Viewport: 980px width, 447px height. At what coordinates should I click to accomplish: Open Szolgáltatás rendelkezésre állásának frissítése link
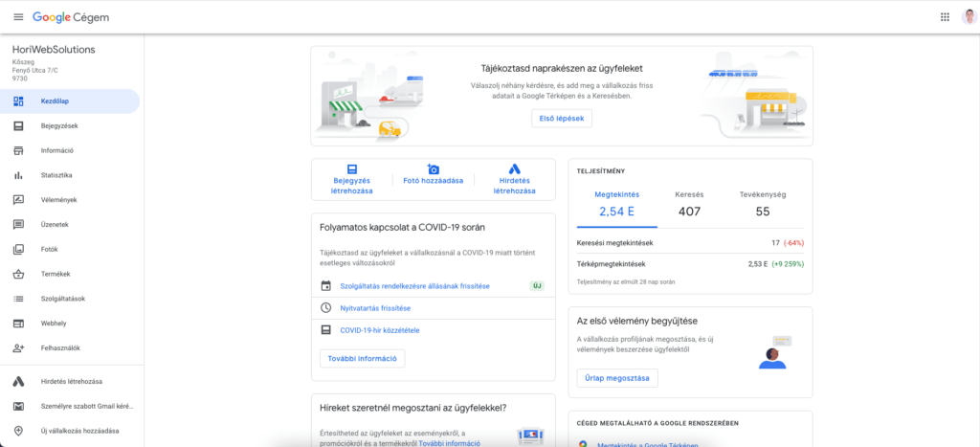pyautogui.click(x=415, y=285)
